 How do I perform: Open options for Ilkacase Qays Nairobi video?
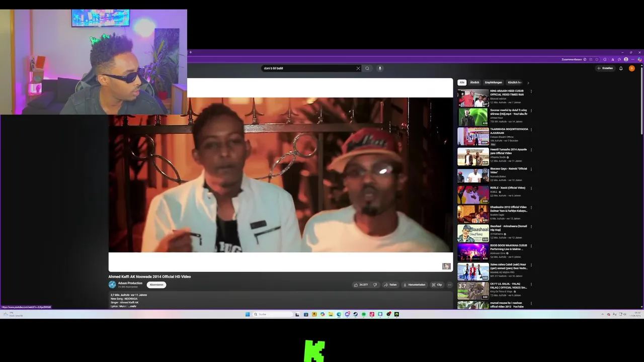point(531,169)
